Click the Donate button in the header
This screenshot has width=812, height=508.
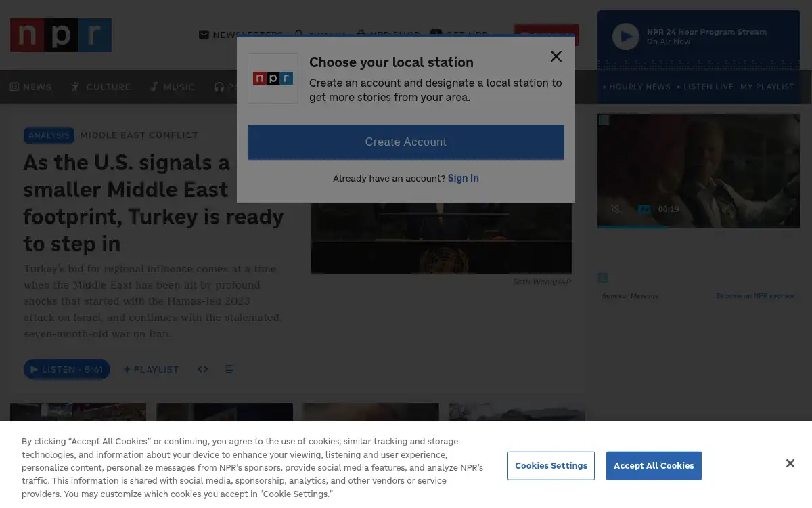[546, 35]
